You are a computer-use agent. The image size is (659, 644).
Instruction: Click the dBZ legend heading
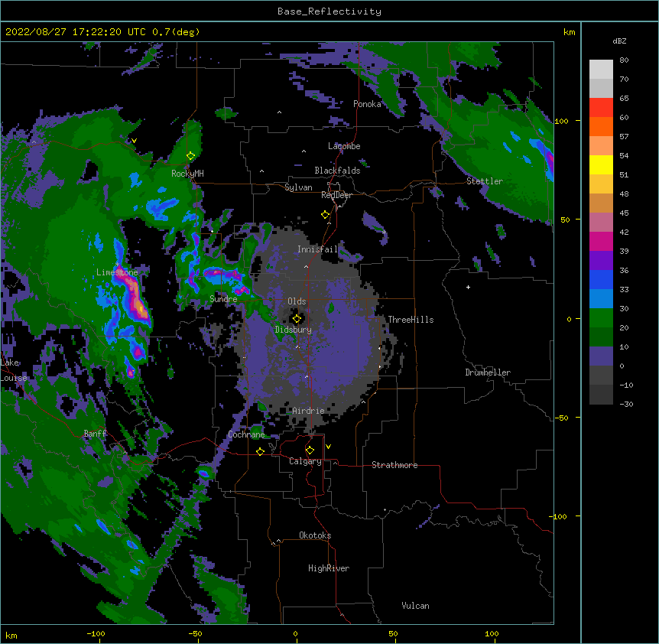pos(619,41)
